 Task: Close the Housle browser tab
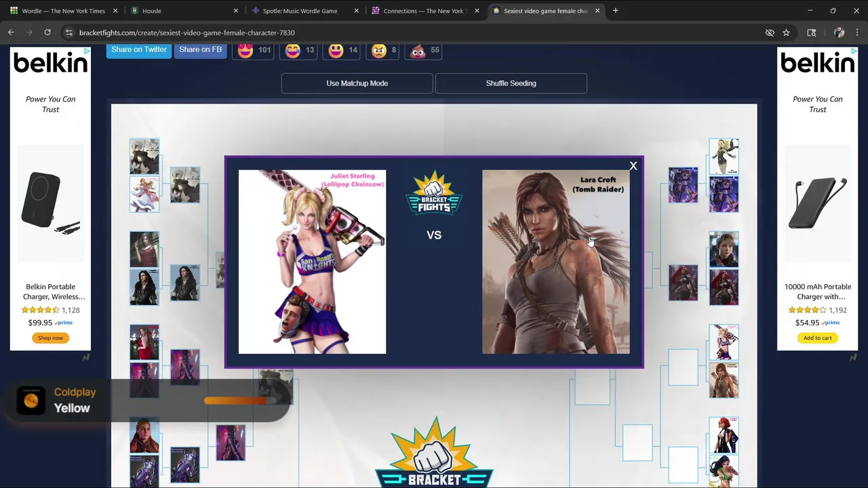point(235,11)
